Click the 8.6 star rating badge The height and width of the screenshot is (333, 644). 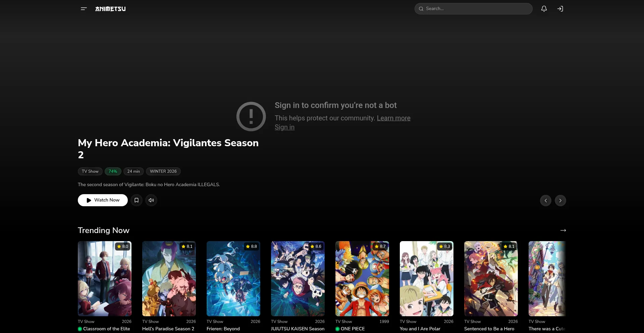point(316,246)
